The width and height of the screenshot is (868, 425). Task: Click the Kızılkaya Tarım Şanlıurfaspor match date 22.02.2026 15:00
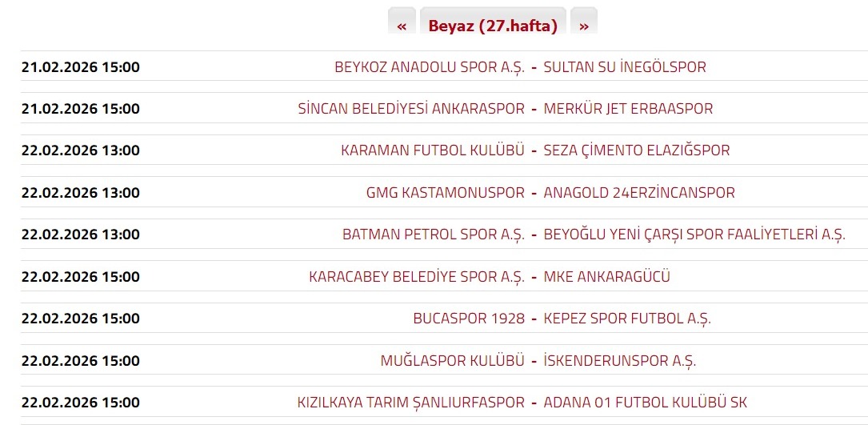[80, 403]
